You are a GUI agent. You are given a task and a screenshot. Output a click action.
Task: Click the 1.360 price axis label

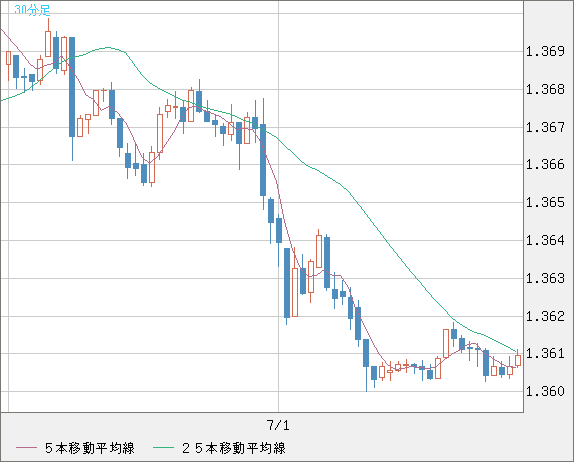tap(545, 392)
